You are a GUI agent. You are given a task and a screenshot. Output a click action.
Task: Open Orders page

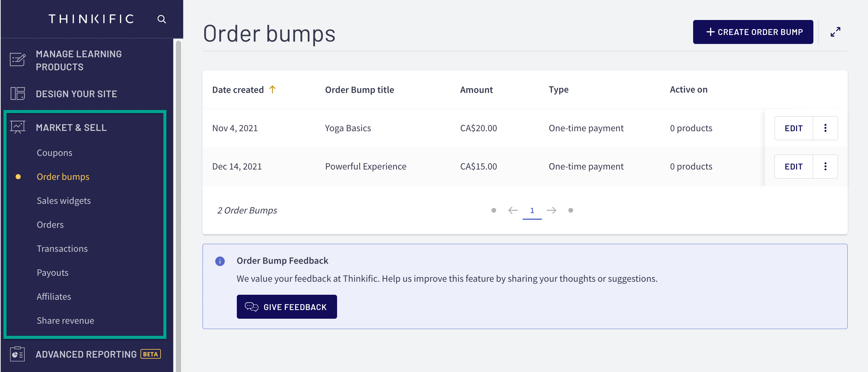(50, 224)
